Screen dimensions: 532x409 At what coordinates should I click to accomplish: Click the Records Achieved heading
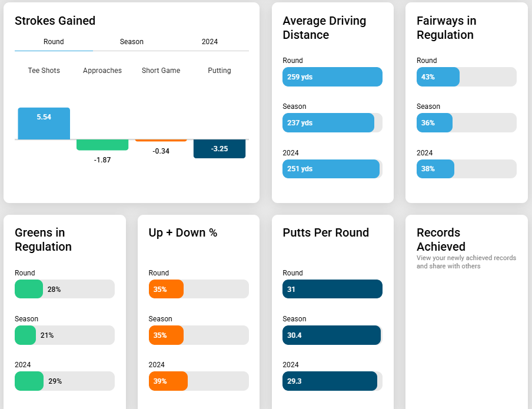(x=441, y=240)
